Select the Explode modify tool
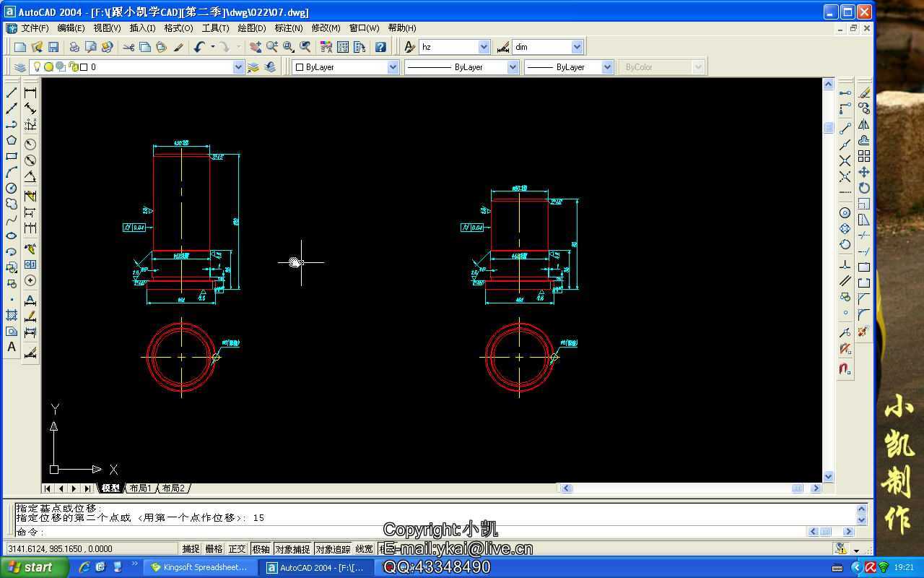The height and width of the screenshot is (578, 924). [864, 331]
